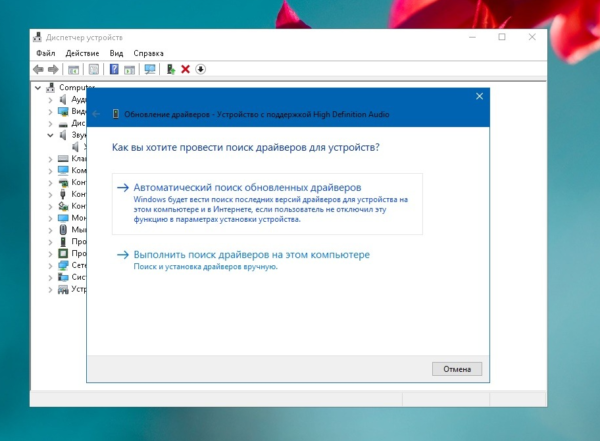
Task: Click the back arrow in driver update dialog
Action: [98, 115]
